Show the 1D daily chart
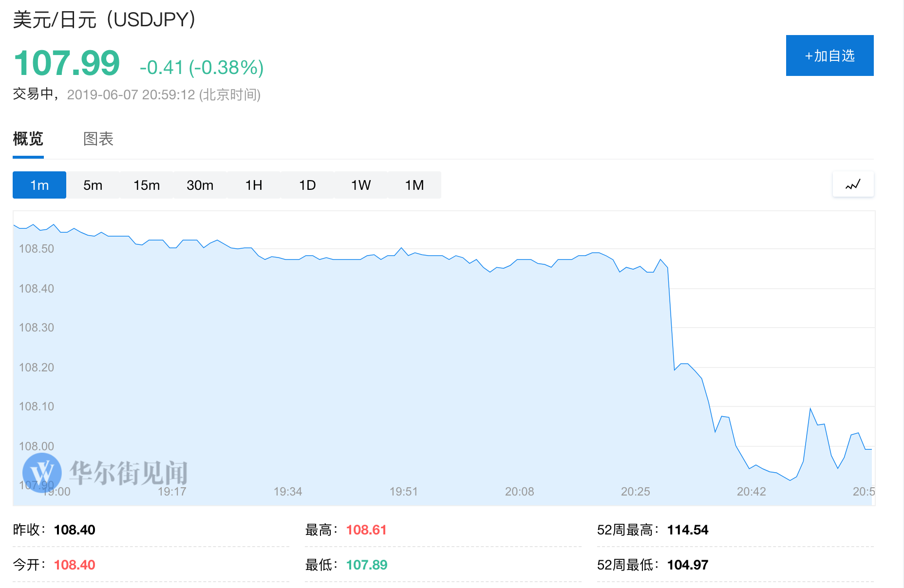The height and width of the screenshot is (588, 904). click(x=307, y=185)
